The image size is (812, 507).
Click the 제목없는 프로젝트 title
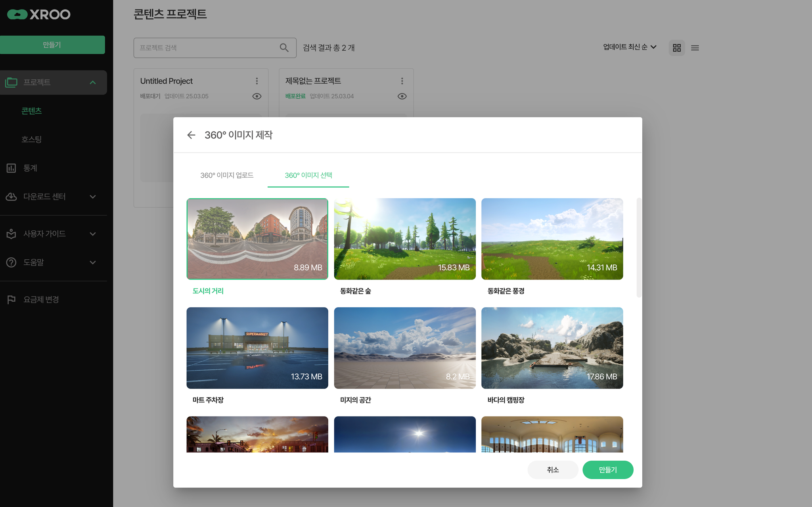[x=313, y=81]
